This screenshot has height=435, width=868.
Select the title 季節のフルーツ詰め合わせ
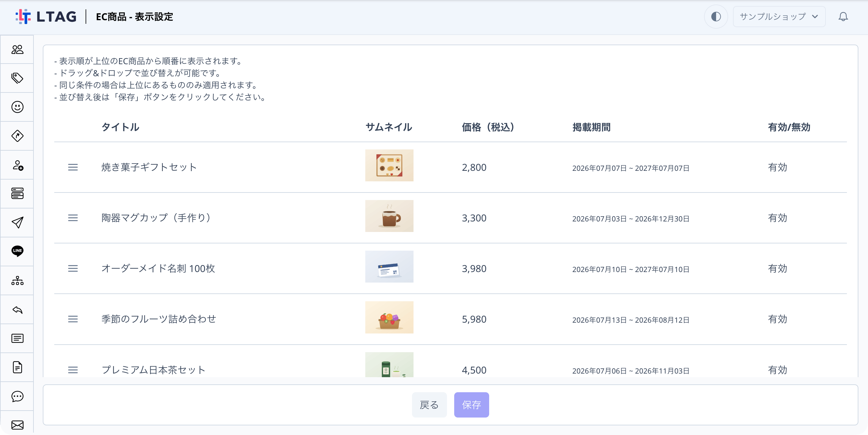coord(159,319)
